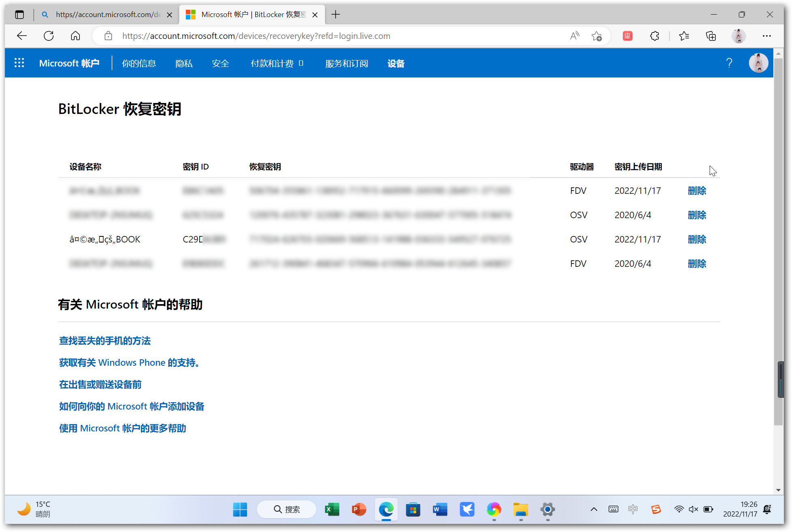Open the 服务和订阅 navigation tab

346,64
